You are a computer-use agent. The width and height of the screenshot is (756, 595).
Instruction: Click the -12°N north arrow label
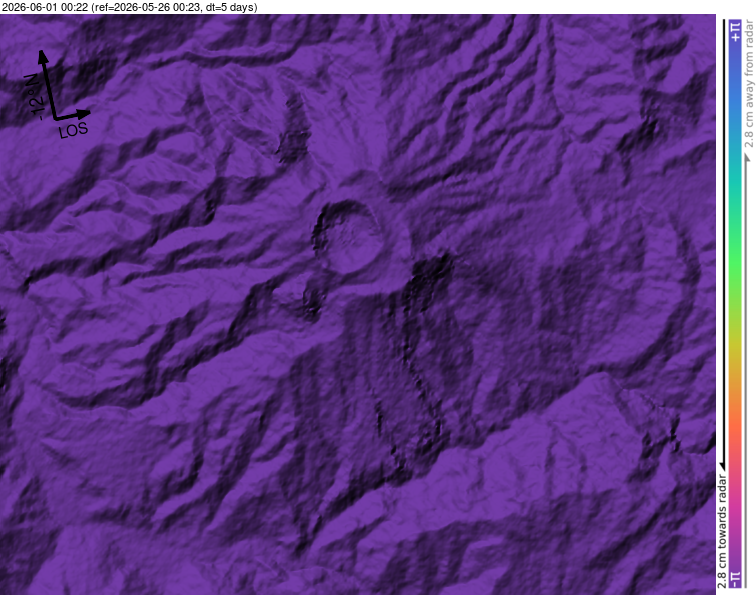pyautogui.click(x=36, y=96)
